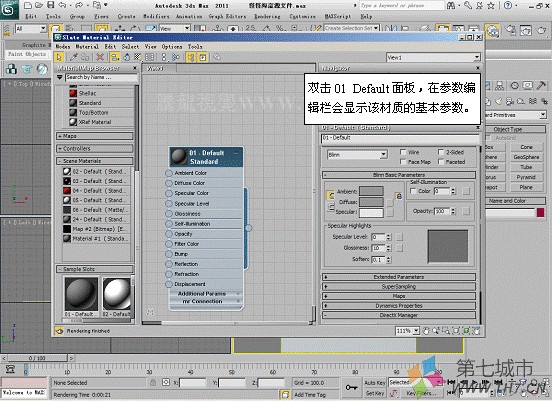Select the arrow Select tool in Slate toolbar
The height and width of the screenshot is (401, 552).
coord(59,57)
